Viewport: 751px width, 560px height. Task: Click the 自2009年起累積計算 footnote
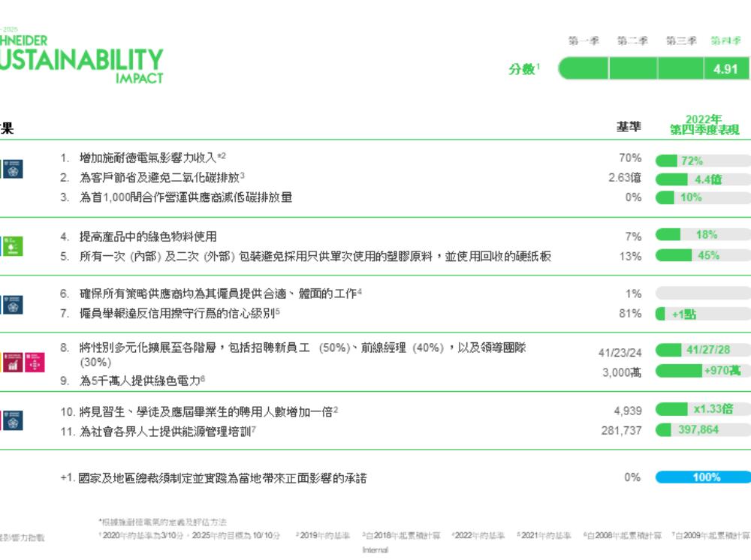click(x=710, y=535)
